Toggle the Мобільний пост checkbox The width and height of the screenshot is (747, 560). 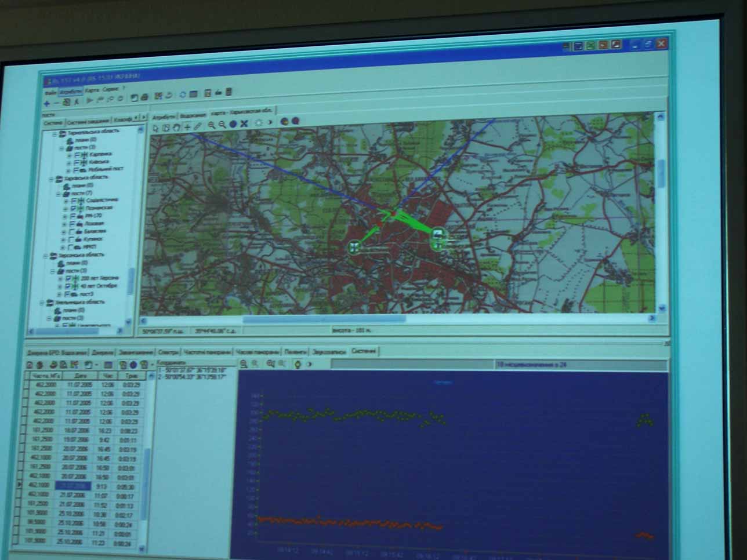[77, 170]
